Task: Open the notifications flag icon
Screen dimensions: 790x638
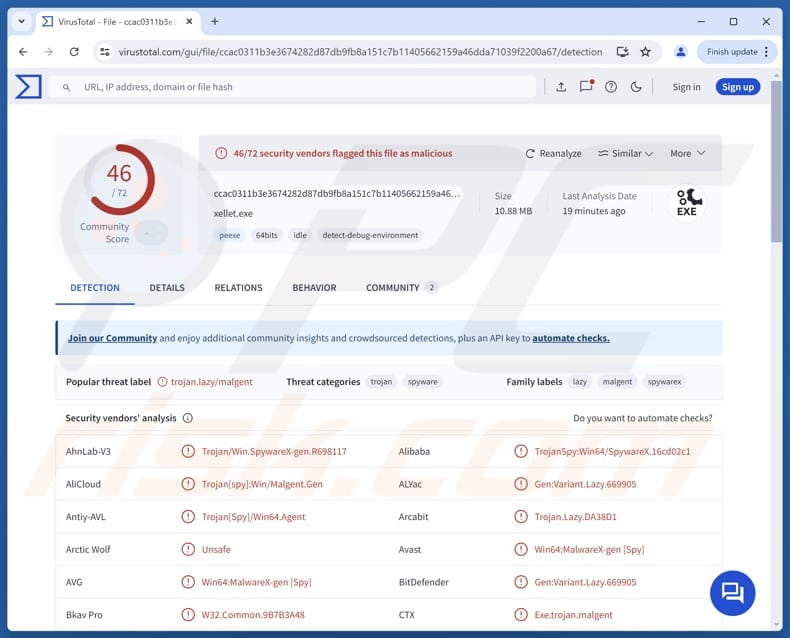Action: pos(587,87)
